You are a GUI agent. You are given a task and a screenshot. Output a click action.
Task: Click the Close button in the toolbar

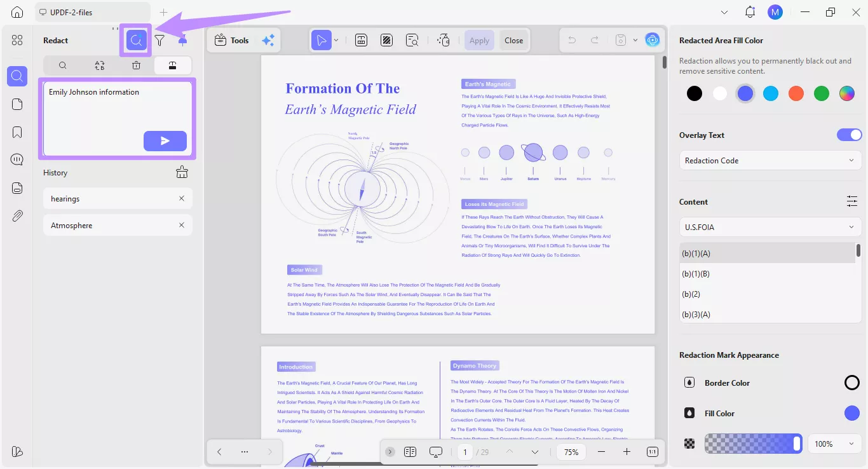(514, 40)
